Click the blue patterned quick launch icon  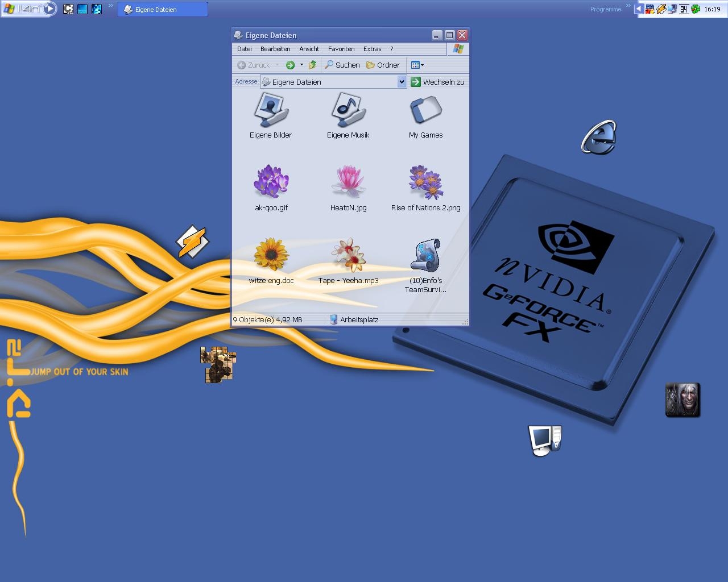(x=97, y=9)
